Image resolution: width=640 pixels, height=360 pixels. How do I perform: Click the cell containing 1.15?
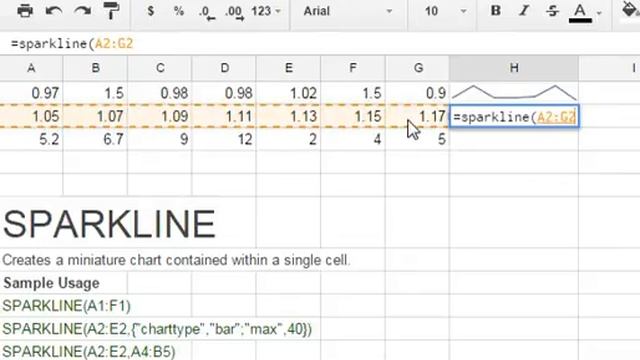coord(353,116)
